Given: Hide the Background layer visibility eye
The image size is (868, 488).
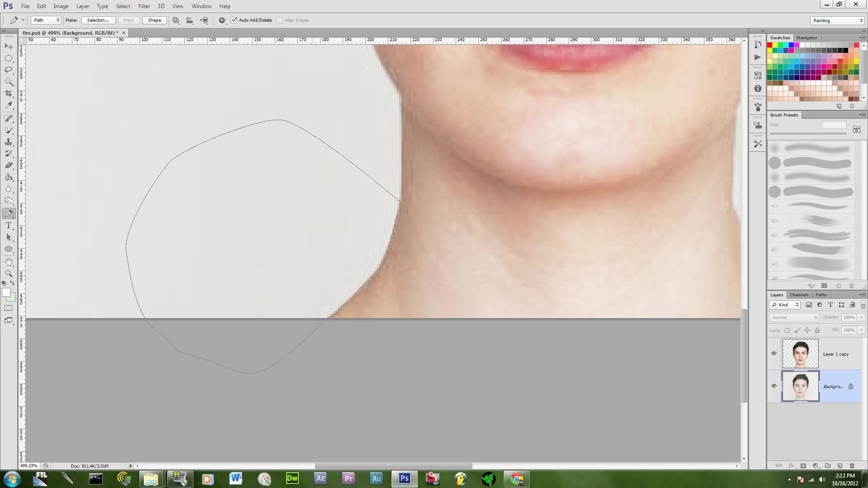Looking at the screenshot, I should [774, 386].
